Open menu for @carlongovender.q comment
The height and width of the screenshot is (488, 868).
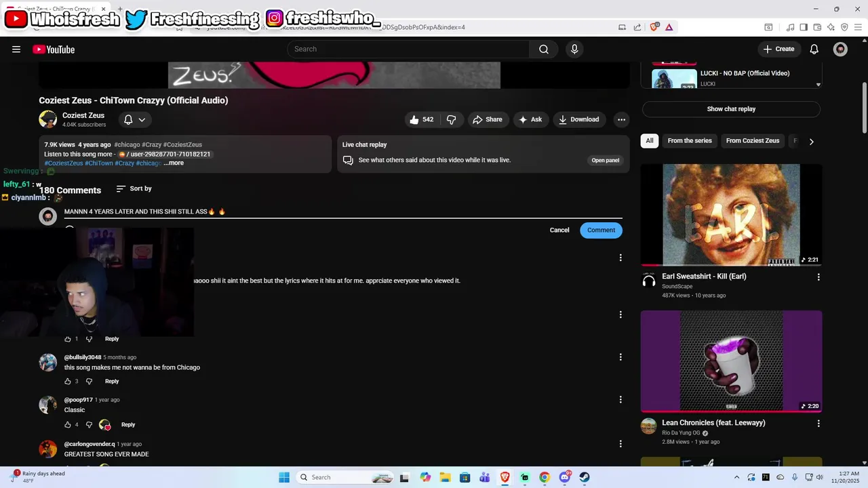click(620, 444)
